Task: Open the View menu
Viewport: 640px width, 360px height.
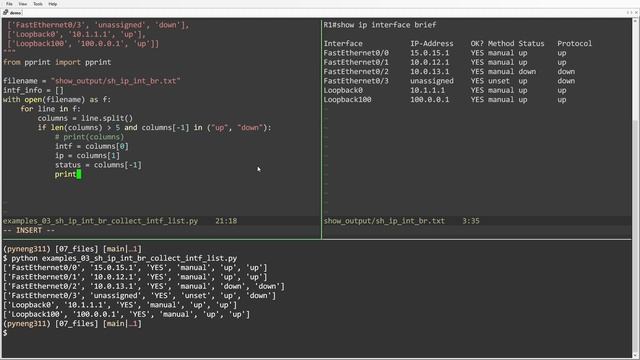Action: tap(22, 4)
